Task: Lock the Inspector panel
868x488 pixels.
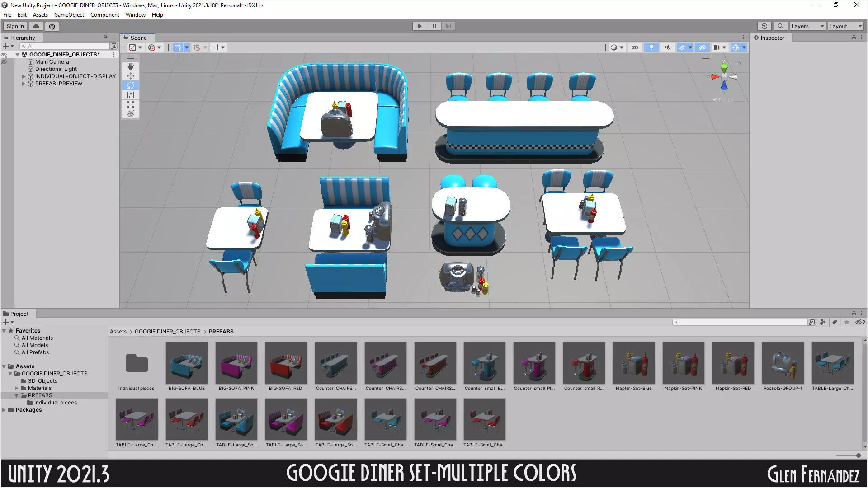Action: click(854, 38)
